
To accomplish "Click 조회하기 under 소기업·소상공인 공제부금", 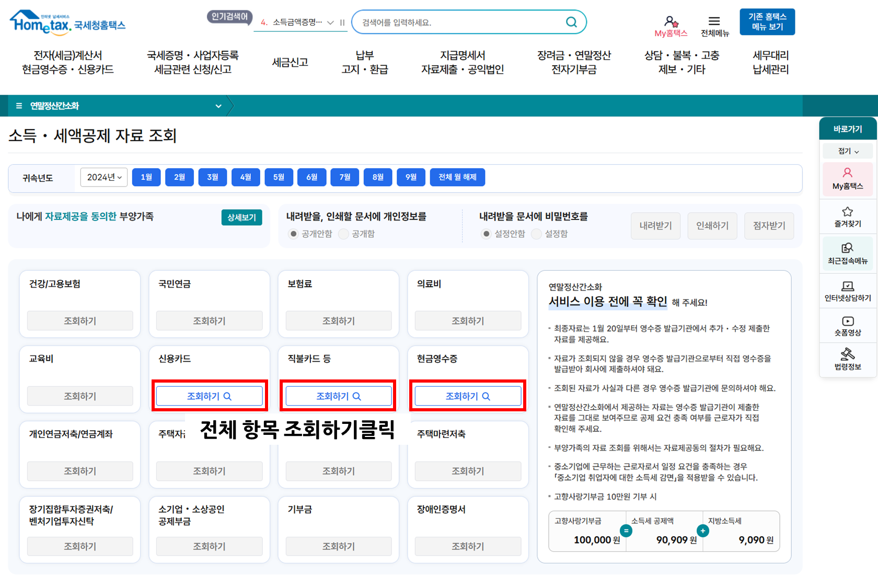I will 209,546.
